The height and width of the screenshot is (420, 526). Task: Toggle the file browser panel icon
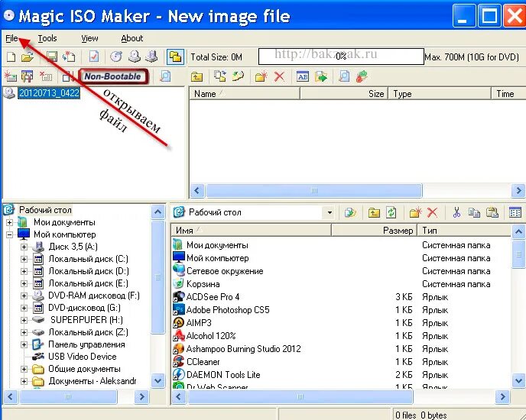point(175,57)
